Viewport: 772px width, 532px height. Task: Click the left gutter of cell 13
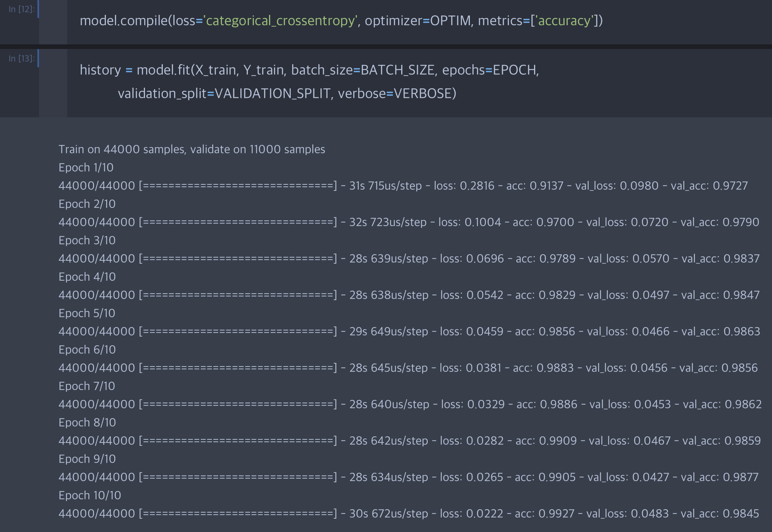(53, 83)
